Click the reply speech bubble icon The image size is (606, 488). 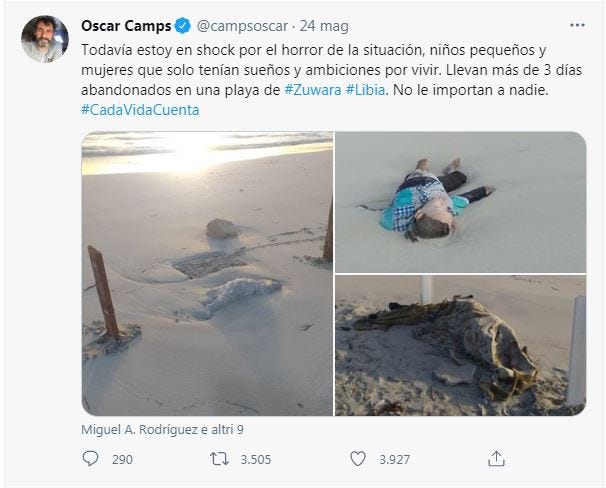[90, 459]
